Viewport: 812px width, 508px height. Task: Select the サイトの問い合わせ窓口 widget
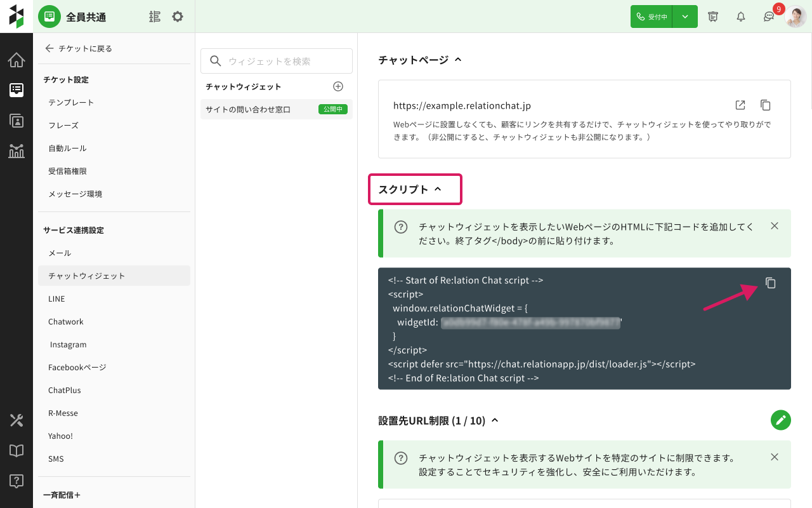[x=248, y=109]
